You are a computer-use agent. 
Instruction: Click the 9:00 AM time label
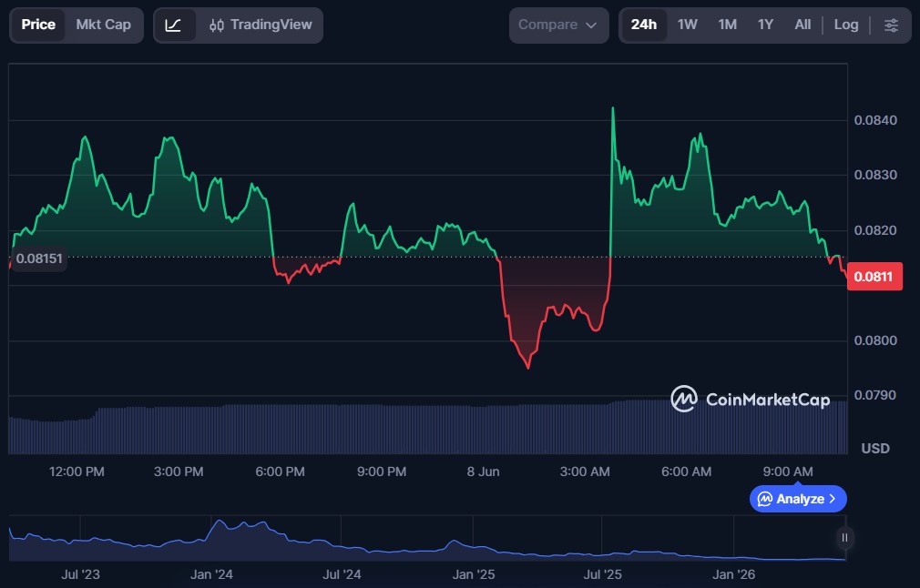pos(787,471)
